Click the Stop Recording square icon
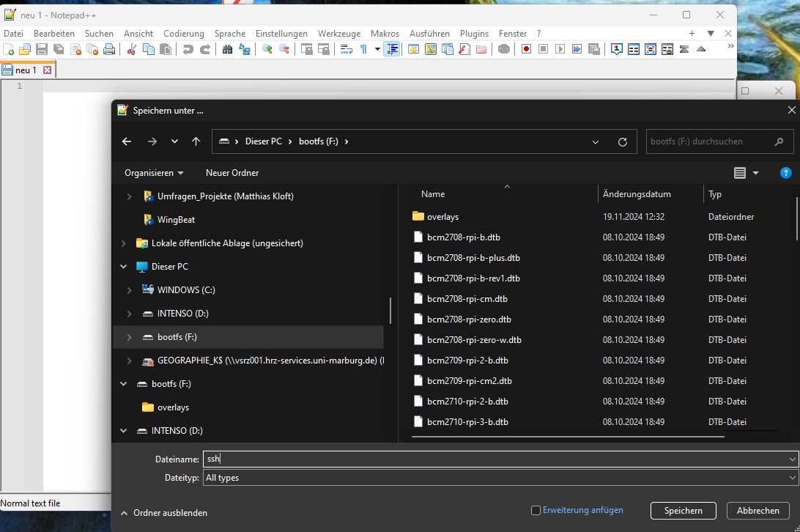The image size is (800, 532). pos(544,50)
